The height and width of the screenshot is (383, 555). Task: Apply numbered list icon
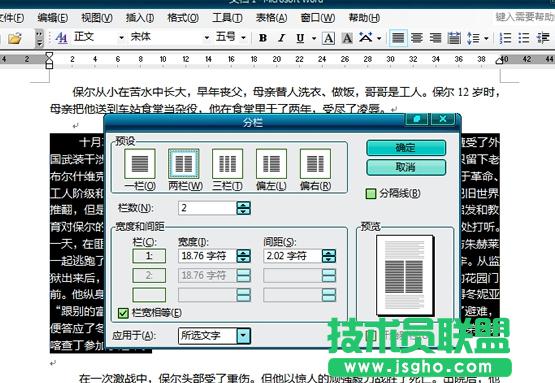coord(505,38)
